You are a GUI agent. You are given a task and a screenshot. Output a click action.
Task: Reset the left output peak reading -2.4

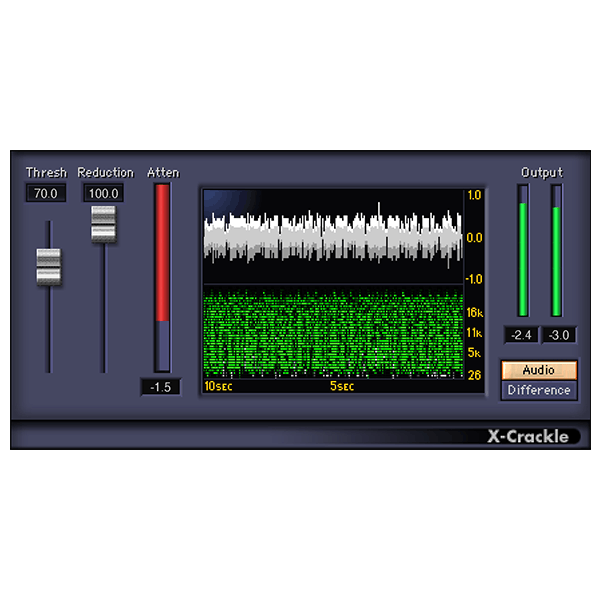coord(522,335)
